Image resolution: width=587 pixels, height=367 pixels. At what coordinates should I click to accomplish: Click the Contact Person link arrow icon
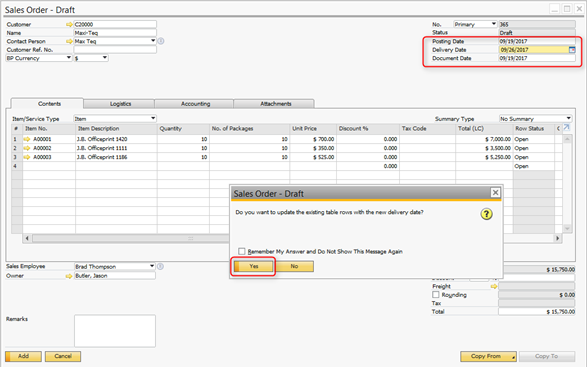(x=69, y=41)
